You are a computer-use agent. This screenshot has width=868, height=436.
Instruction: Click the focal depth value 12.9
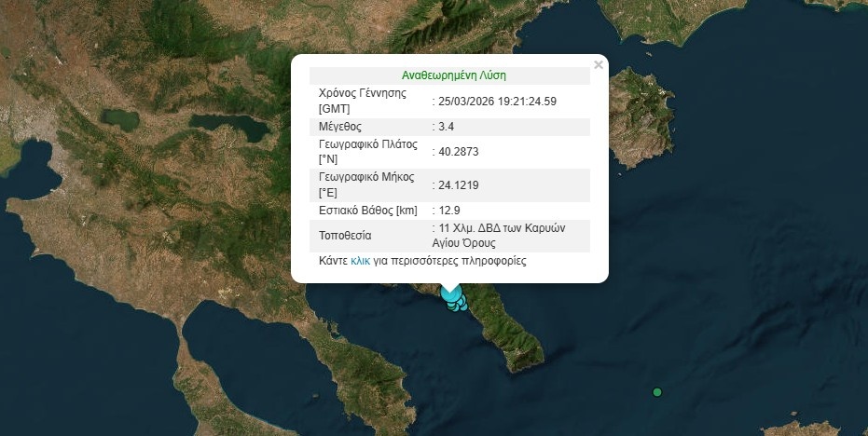pos(450,211)
